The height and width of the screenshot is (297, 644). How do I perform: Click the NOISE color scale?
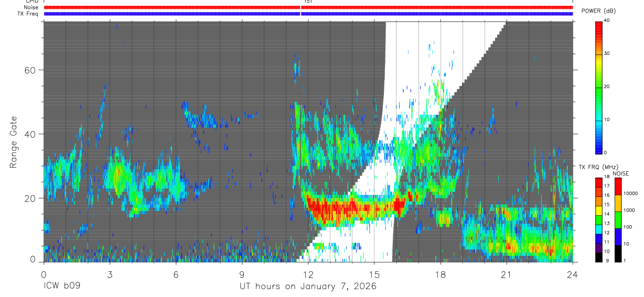pos(618,219)
